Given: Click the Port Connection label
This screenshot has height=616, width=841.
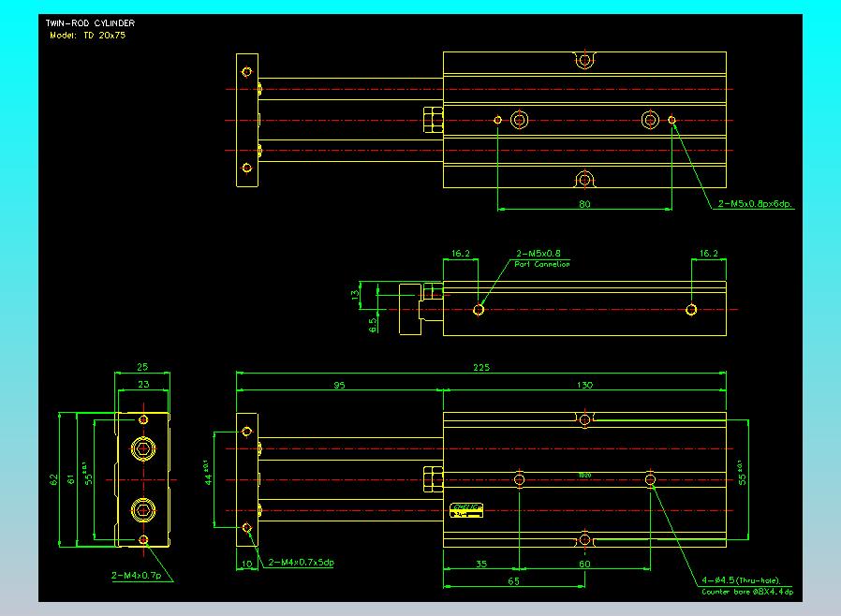Looking at the screenshot, I should (541, 265).
